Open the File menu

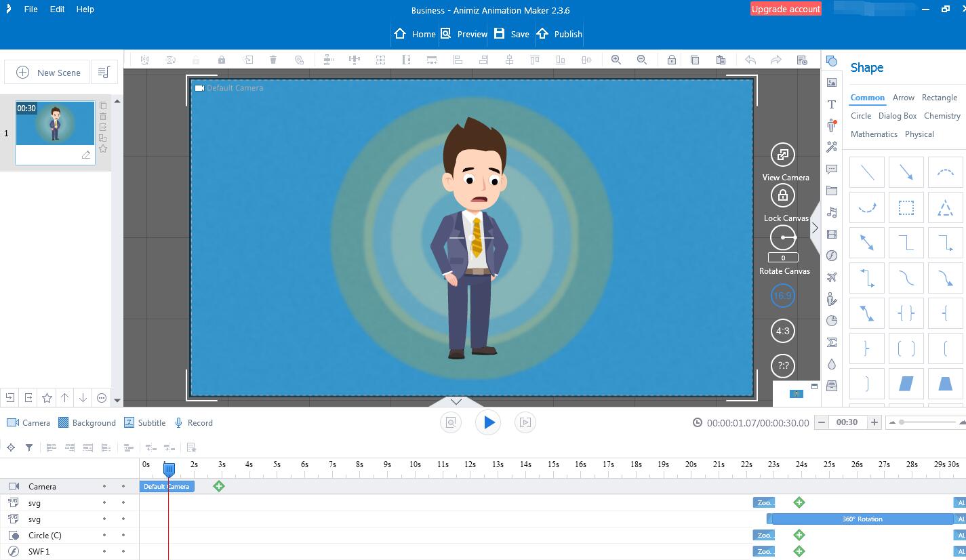(x=31, y=9)
